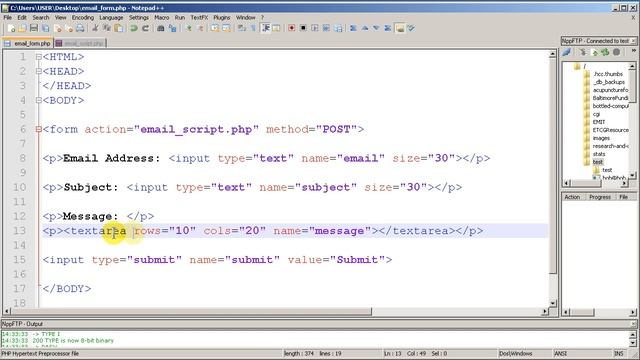This screenshot has width=640, height=360.
Task: Click the NppFTP refresh icon
Action: (605, 52)
